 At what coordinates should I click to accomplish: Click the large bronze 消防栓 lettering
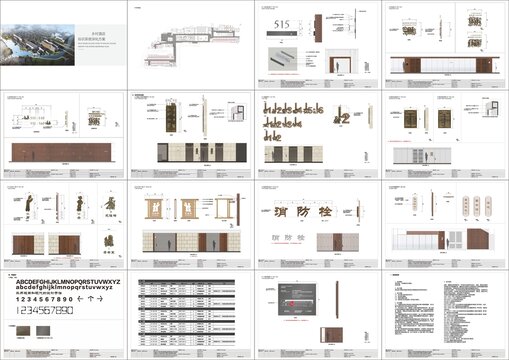[303, 212]
